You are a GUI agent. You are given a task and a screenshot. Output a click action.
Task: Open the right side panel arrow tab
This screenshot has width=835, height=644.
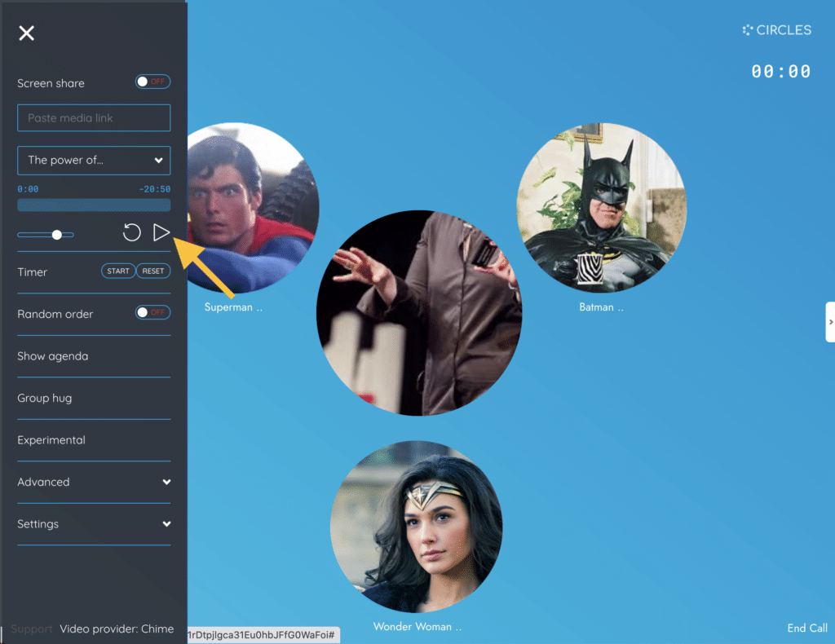pyautogui.click(x=830, y=322)
